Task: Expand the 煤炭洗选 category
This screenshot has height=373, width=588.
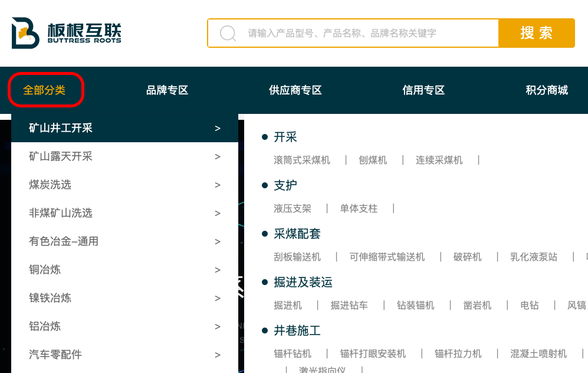Action: [x=50, y=185]
